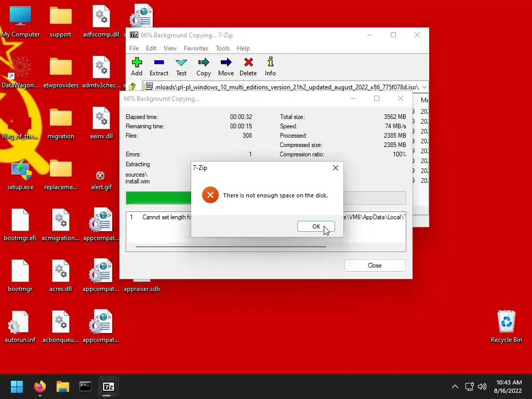Click the volume icon in system tray

pos(482,387)
